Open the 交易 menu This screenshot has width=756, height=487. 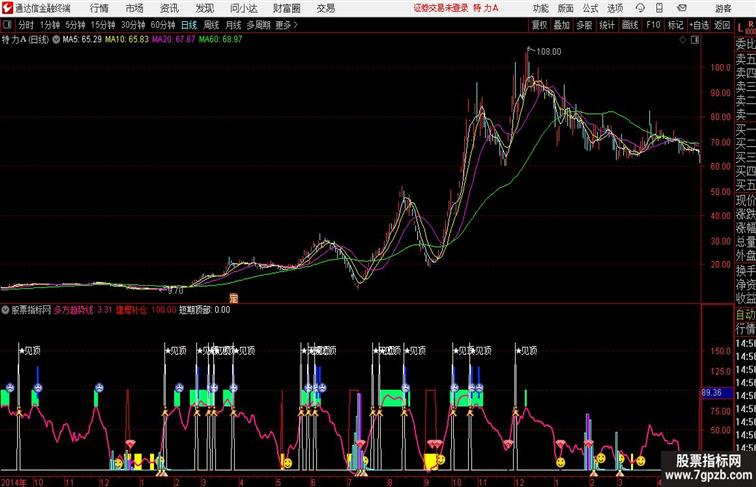pyautogui.click(x=325, y=8)
